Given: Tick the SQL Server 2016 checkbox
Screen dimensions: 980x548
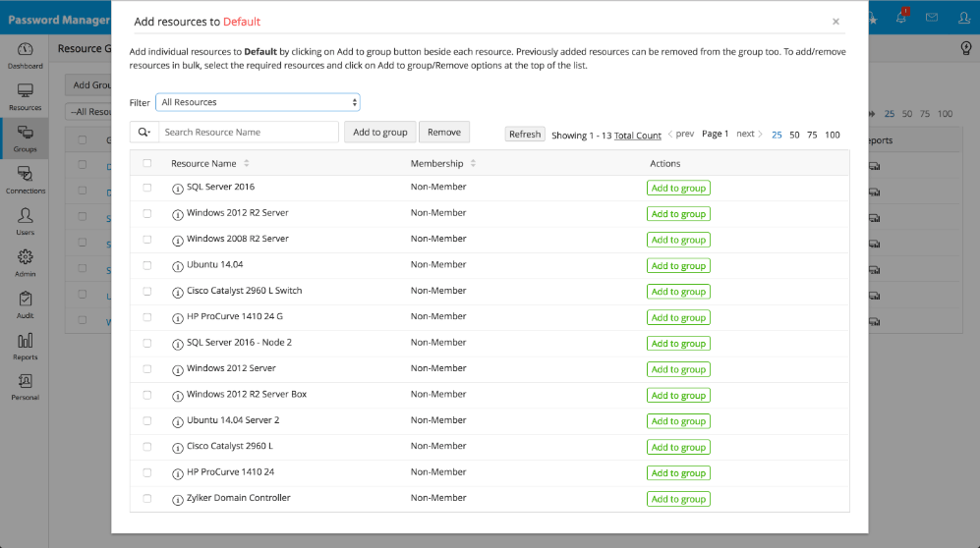Looking at the screenshot, I should point(147,188).
